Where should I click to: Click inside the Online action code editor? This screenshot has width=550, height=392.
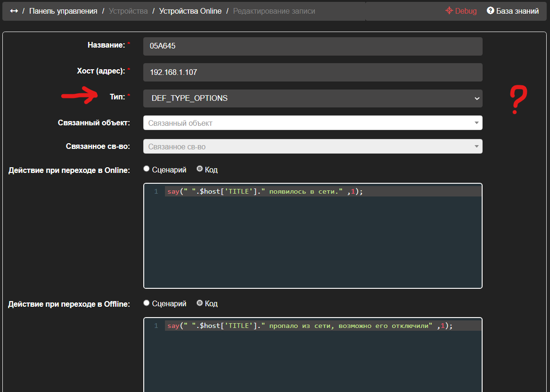(312, 236)
